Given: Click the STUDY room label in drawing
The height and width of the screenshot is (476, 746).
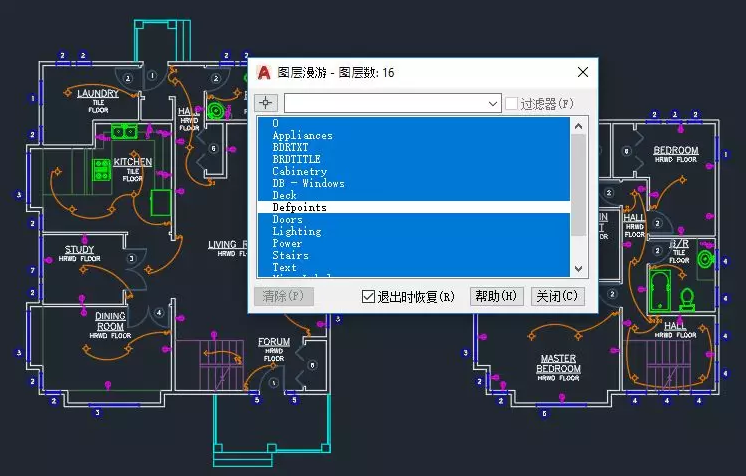Looking at the screenshot, I should (x=79, y=249).
